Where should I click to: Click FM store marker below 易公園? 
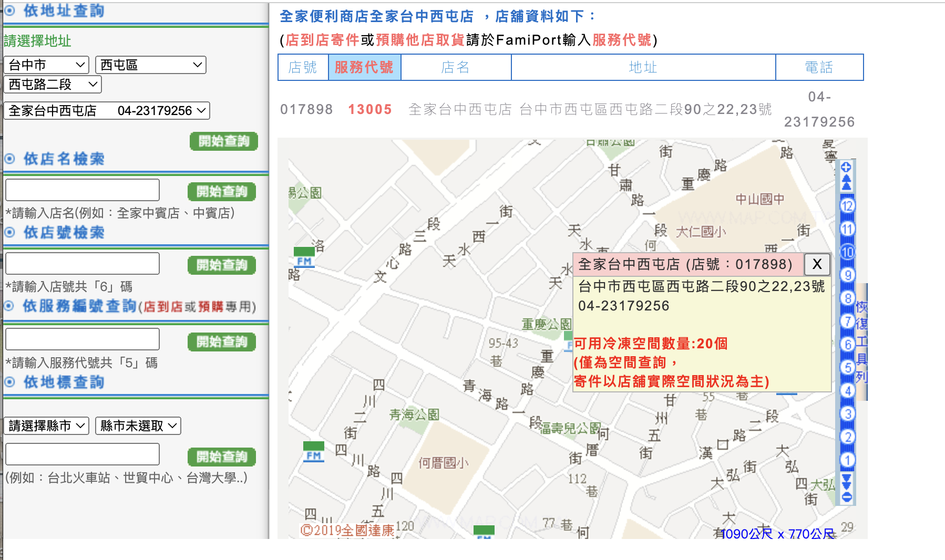304,257
